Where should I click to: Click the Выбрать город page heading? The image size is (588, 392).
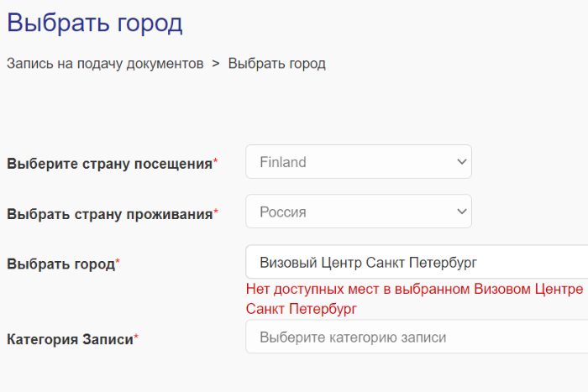coord(95,23)
